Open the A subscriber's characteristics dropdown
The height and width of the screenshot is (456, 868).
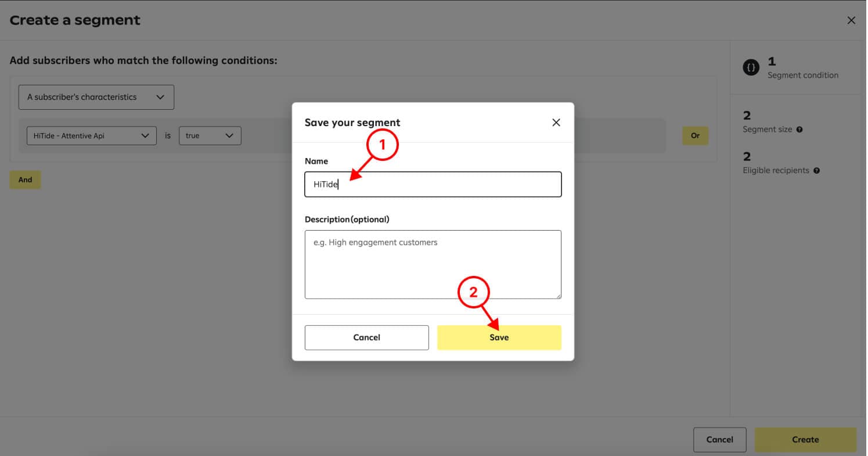96,97
